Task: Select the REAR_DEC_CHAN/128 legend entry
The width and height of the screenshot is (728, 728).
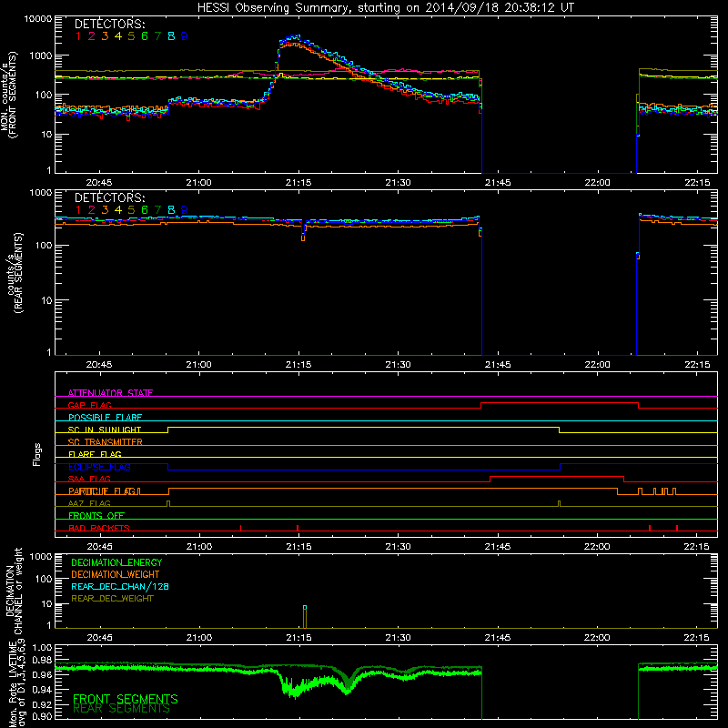Action: click(x=120, y=586)
